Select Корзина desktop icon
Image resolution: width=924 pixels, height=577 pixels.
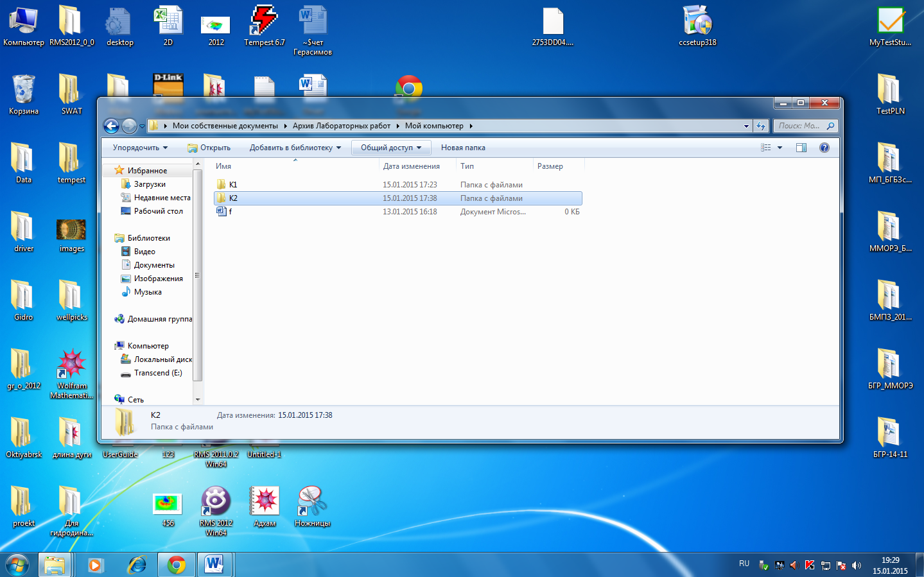24,94
